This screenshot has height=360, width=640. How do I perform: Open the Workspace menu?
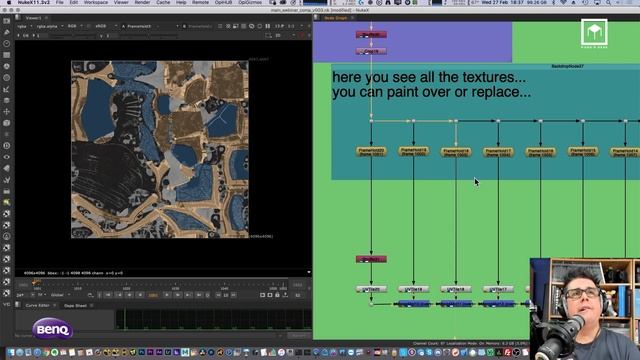pos(96,2)
